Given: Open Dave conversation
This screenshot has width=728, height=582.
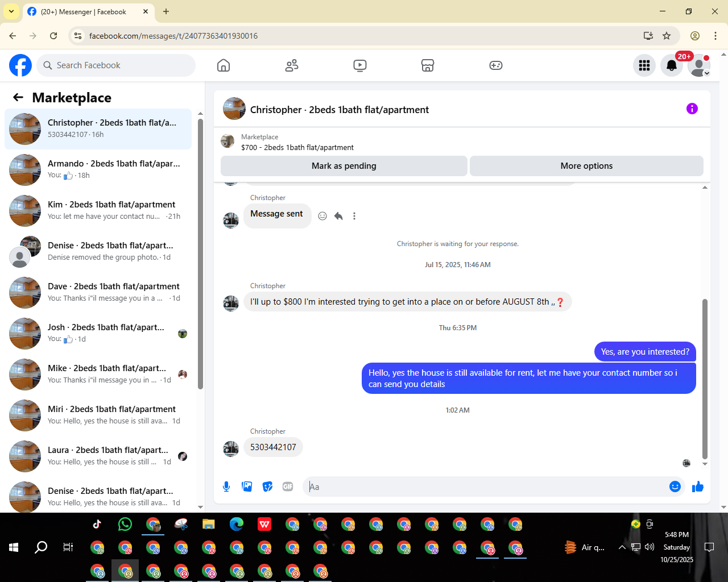Looking at the screenshot, I should pyautogui.click(x=98, y=293).
